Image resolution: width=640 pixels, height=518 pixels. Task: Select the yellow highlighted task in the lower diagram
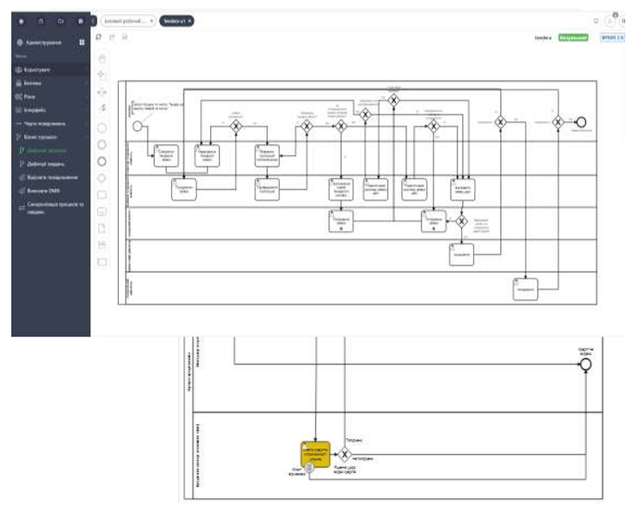(316, 454)
